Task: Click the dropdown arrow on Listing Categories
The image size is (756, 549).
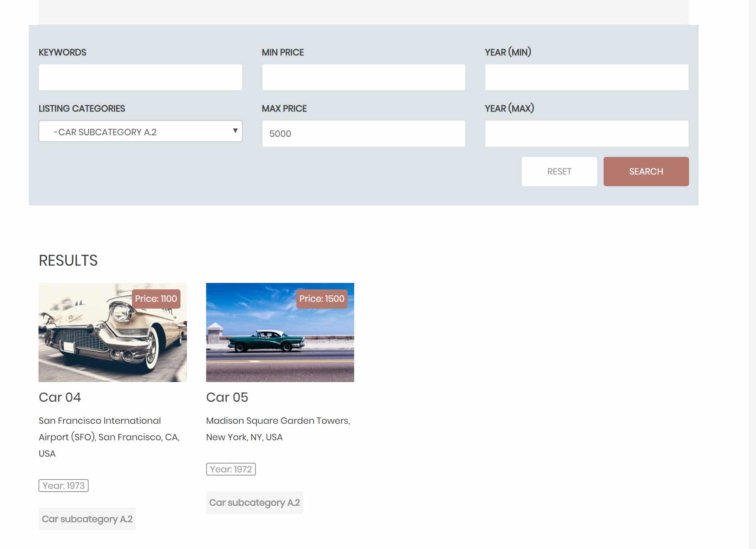Action: (235, 131)
